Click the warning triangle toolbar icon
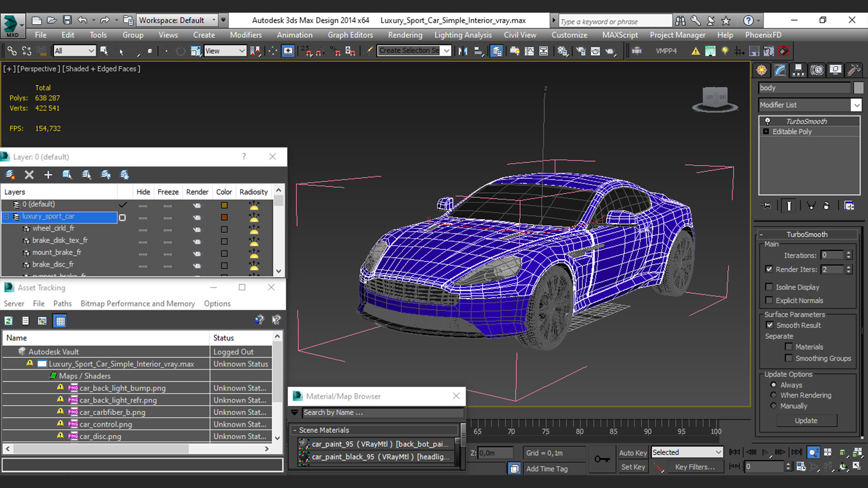This screenshot has height=488, width=868. 696,51
